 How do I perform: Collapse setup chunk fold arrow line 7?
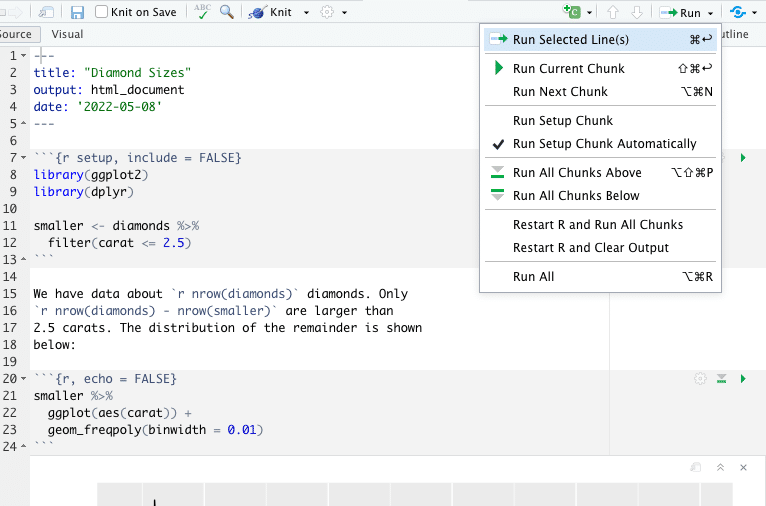coord(23,158)
